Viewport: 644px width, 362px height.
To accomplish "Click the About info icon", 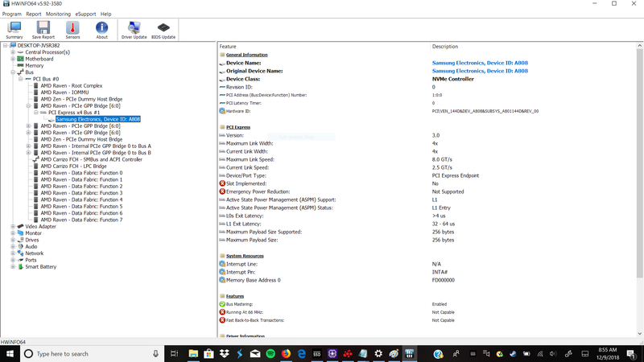I will tap(101, 30).
